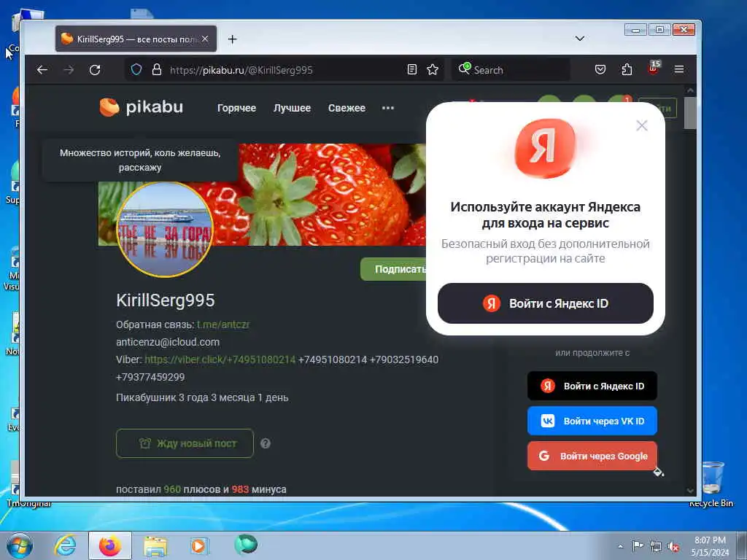
Task: Click the 983 minuses count
Action: tap(240, 489)
